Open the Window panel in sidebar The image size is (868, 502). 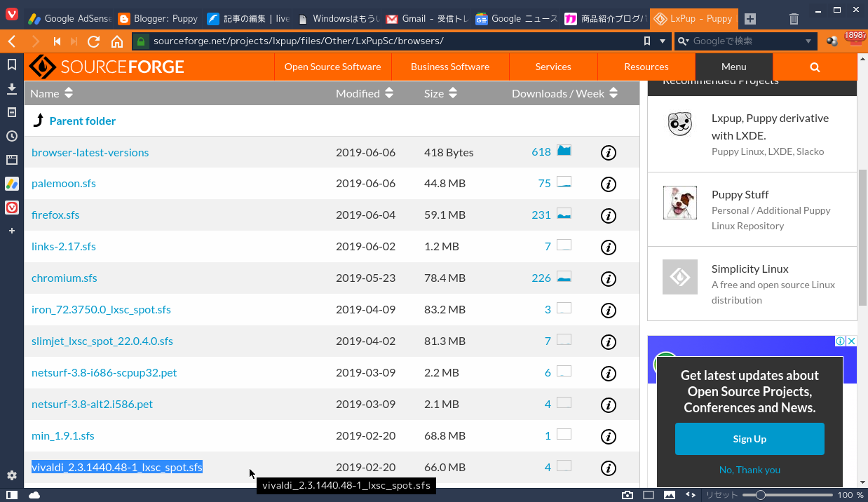(x=12, y=160)
